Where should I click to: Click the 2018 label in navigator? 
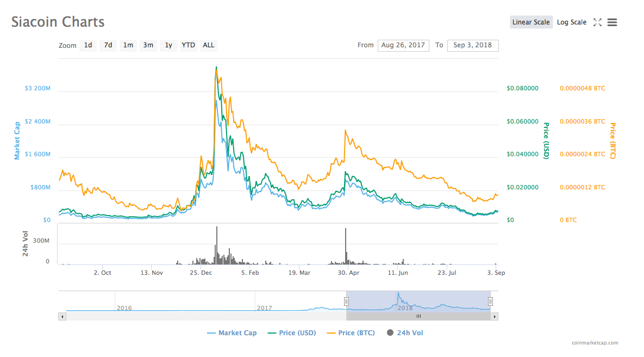coord(405,308)
